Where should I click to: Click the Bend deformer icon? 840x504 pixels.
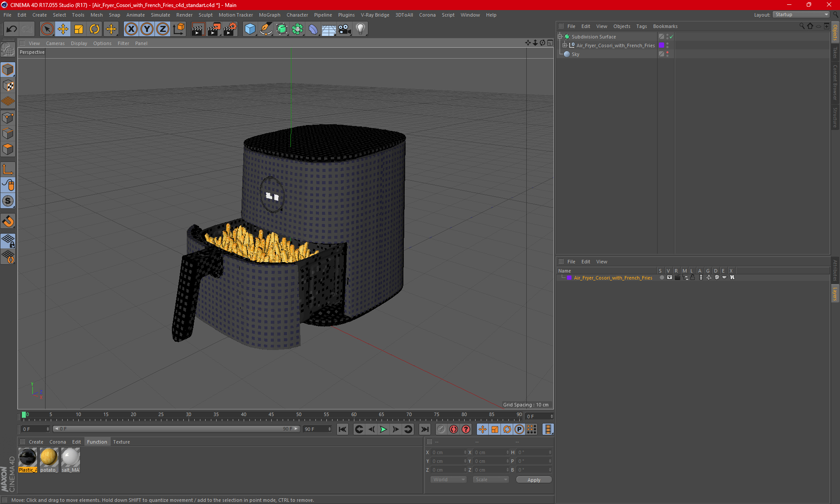pyautogui.click(x=313, y=29)
